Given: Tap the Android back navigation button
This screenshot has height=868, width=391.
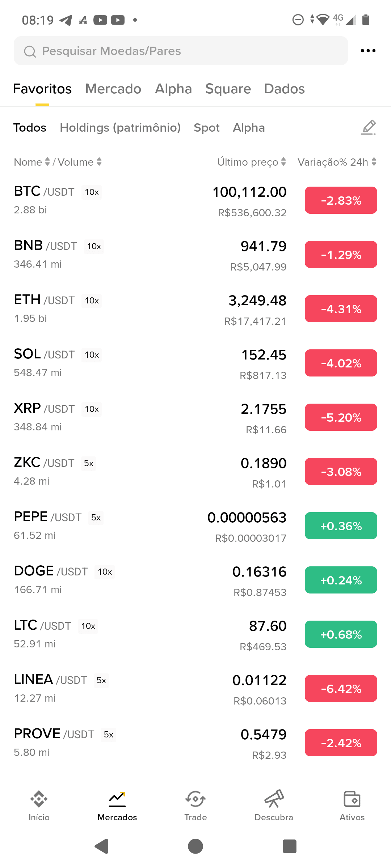Looking at the screenshot, I should click(x=102, y=846).
